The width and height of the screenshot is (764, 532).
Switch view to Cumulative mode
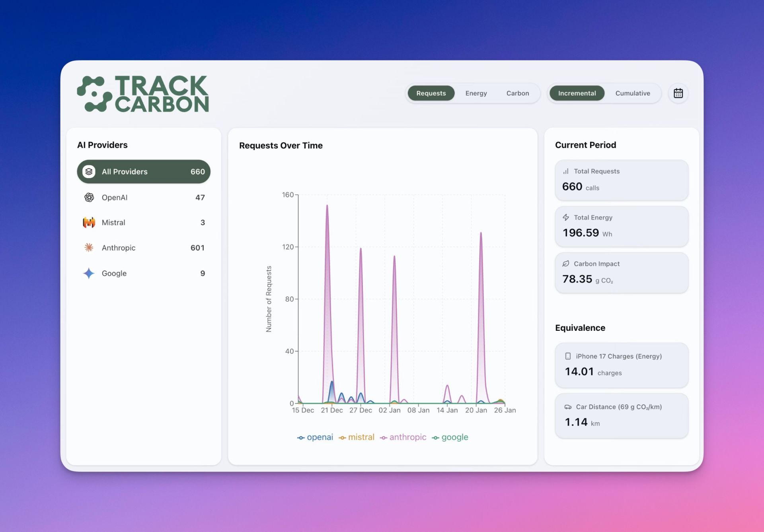tap(632, 93)
